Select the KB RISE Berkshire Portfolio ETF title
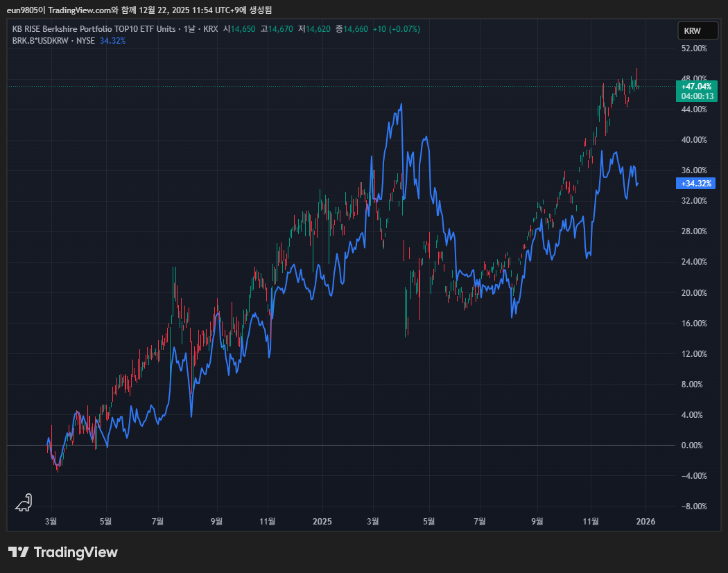Viewport: 728px width, 573px height. [94, 29]
